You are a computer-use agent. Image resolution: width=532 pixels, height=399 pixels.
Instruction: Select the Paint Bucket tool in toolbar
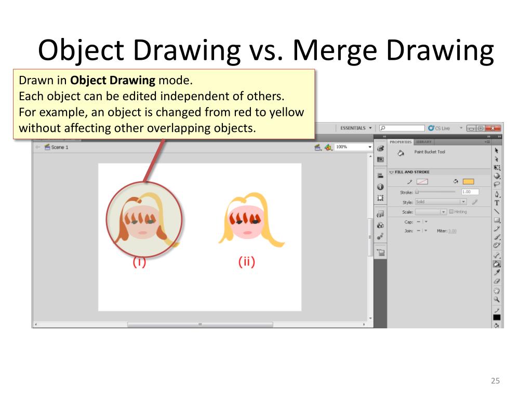(x=497, y=263)
